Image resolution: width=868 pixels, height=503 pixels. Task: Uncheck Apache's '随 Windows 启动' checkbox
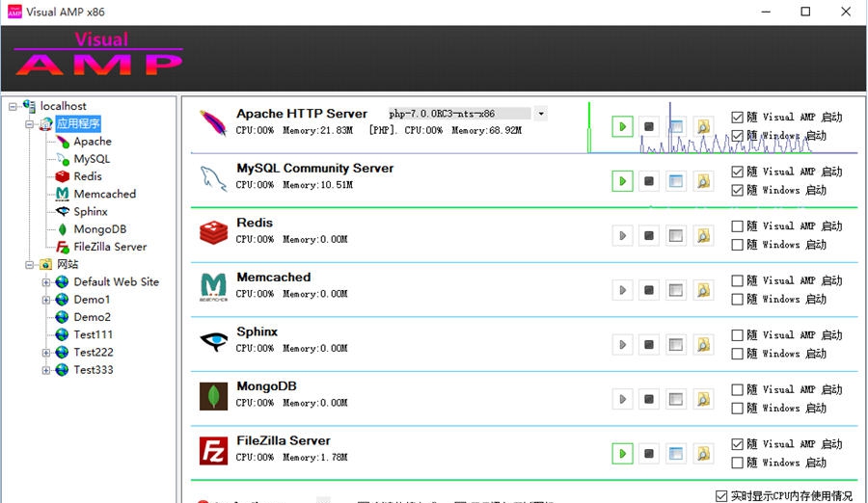pyautogui.click(x=737, y=136)
